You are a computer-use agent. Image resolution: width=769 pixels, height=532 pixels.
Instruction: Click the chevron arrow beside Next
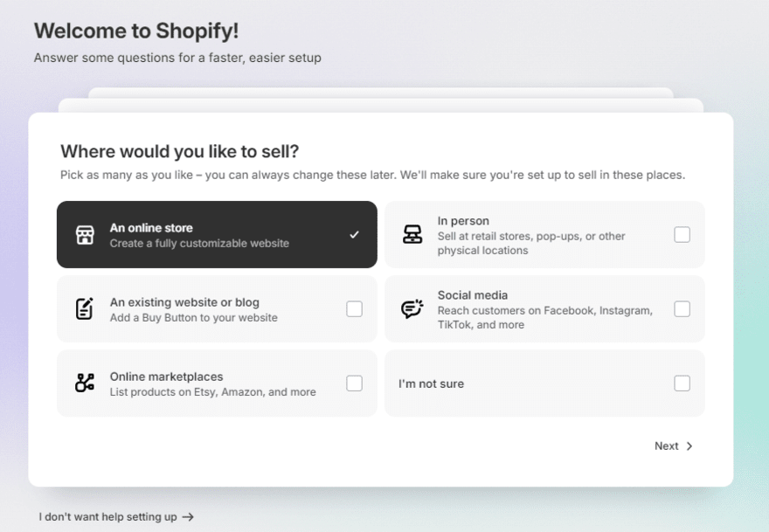point(689,446)
